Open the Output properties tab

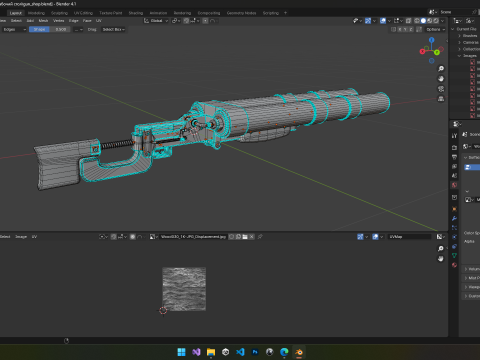(x=454, y=157)
